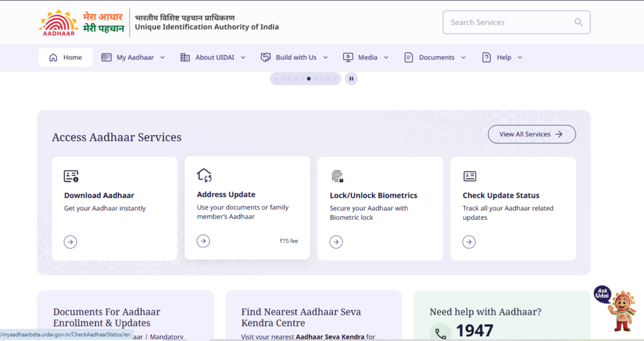
Task: Open the Check Update Status title
Action: [x=501, y=195]
